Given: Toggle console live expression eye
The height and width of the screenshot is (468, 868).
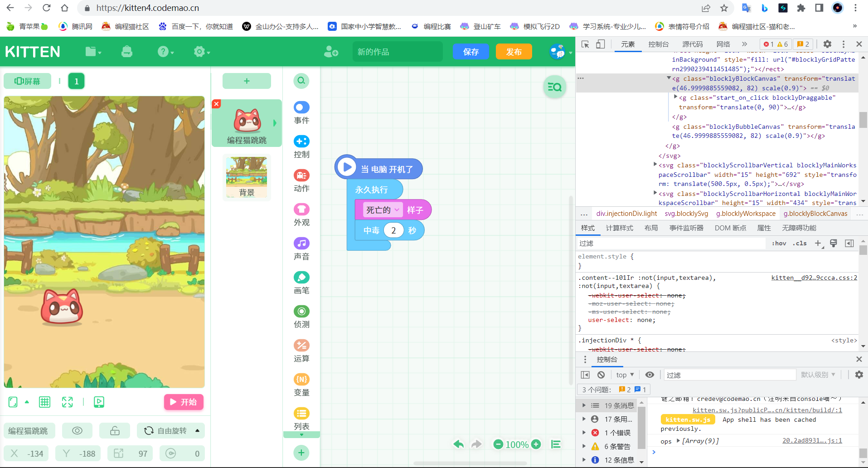Looking at the screenshot, I should [650, 375].
